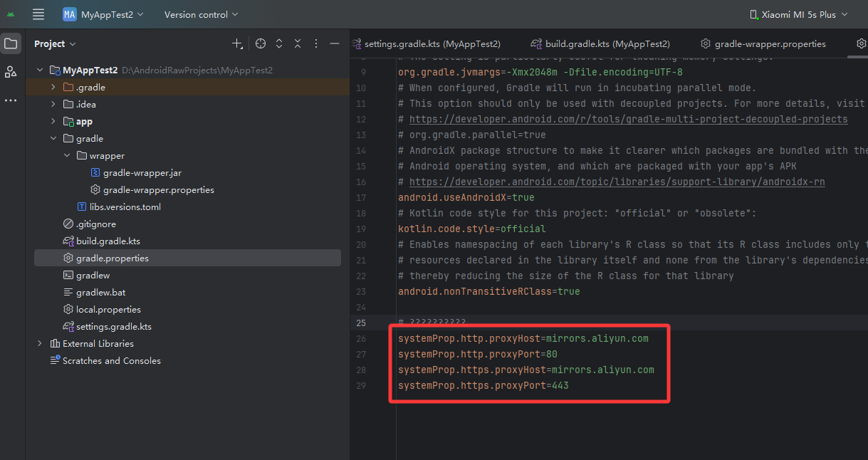The width and height of the screenshot is (868, 460).
Task: Click line android.useAndroidX=true
Action: [466, 198]
